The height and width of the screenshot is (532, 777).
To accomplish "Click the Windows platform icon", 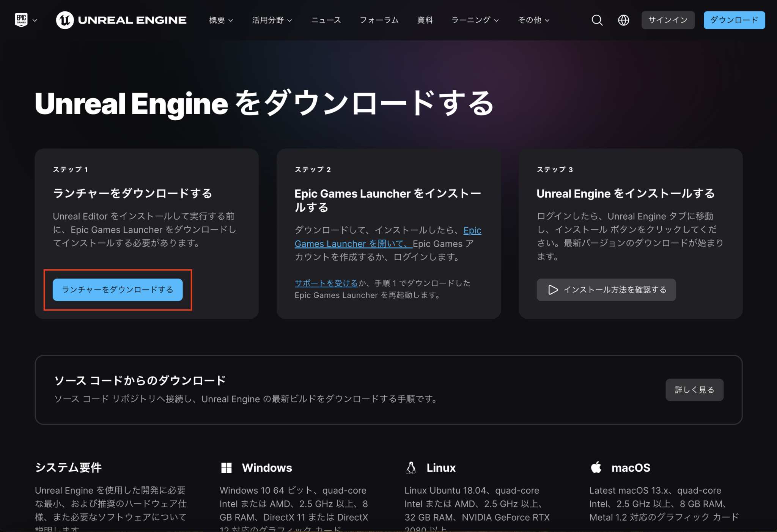I will [226, 468].
